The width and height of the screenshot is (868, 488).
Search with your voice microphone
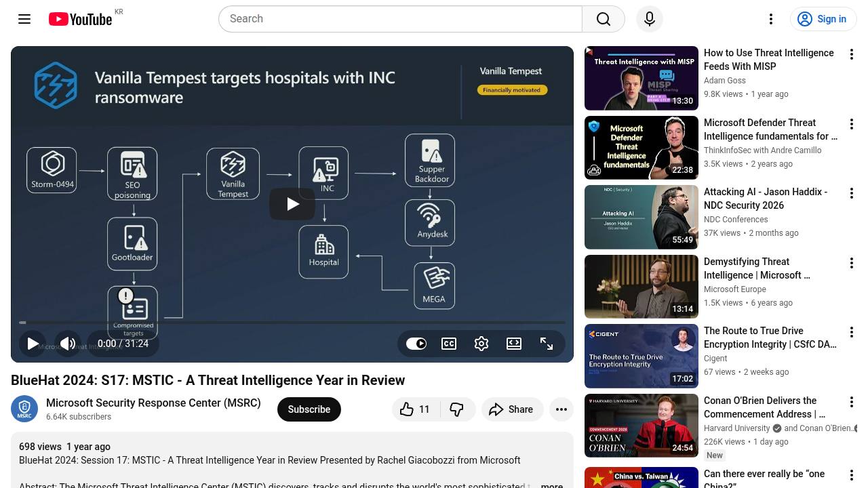[650, 19]
